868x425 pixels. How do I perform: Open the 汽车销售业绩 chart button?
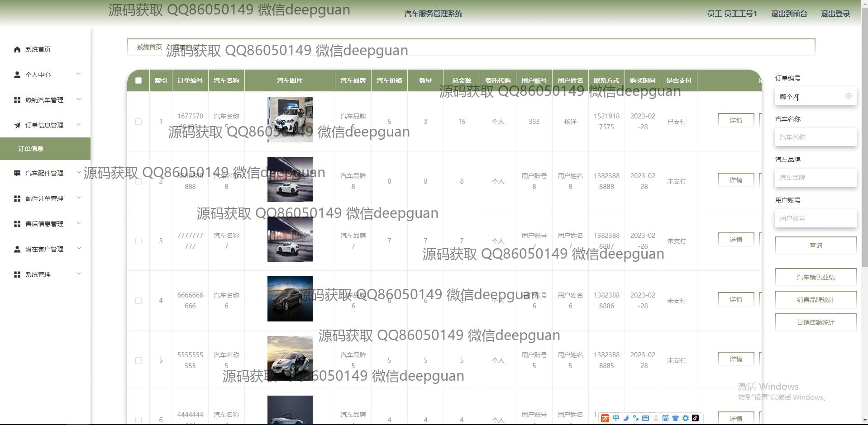point(816,277)
